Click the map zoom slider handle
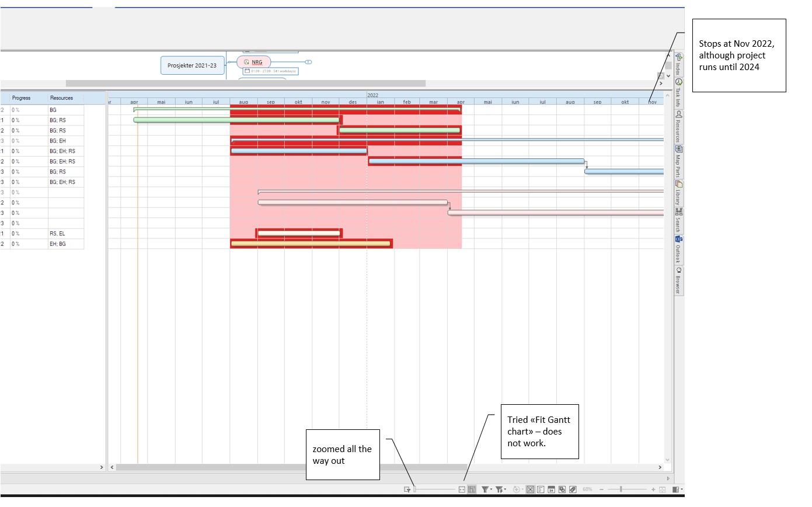 (x=621, y=489)
